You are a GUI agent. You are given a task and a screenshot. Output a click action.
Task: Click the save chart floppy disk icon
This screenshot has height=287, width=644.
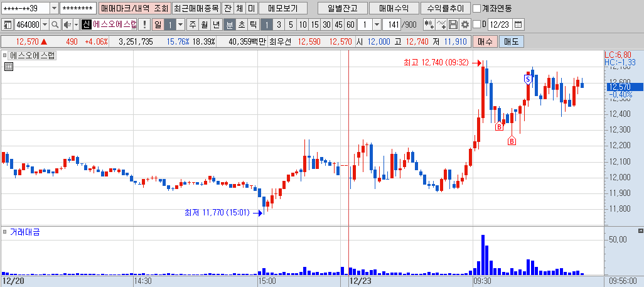(453, 24)
